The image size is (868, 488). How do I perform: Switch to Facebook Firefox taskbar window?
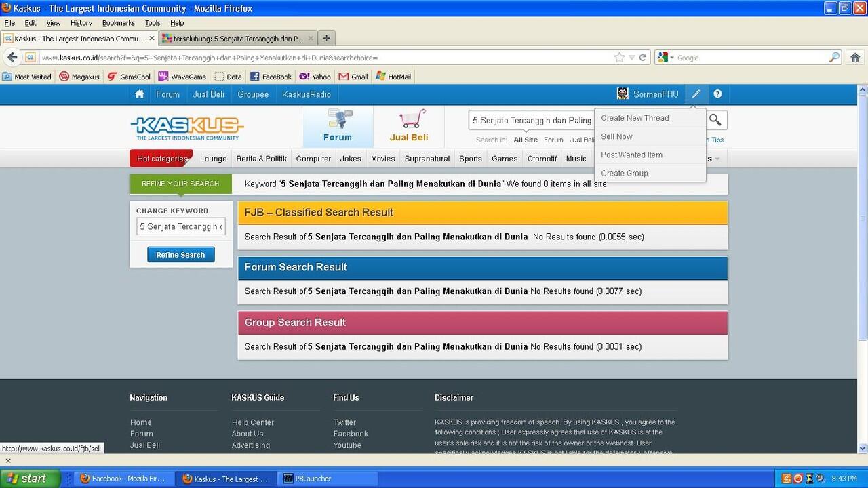(x=123, y=479)
